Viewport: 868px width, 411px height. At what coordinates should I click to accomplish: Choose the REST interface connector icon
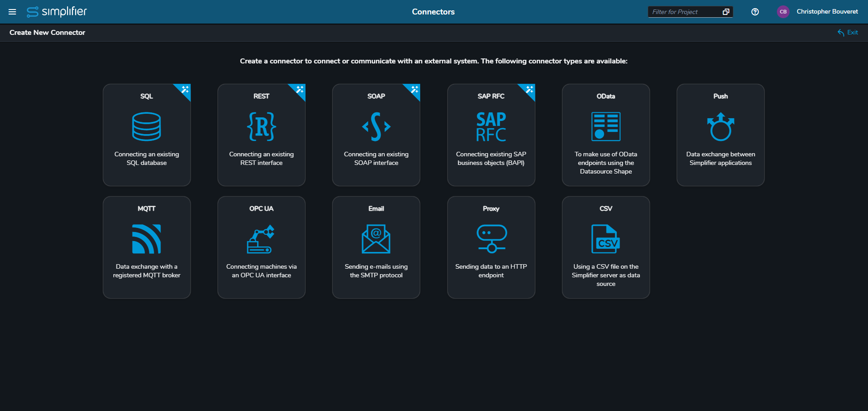point(261,127)
